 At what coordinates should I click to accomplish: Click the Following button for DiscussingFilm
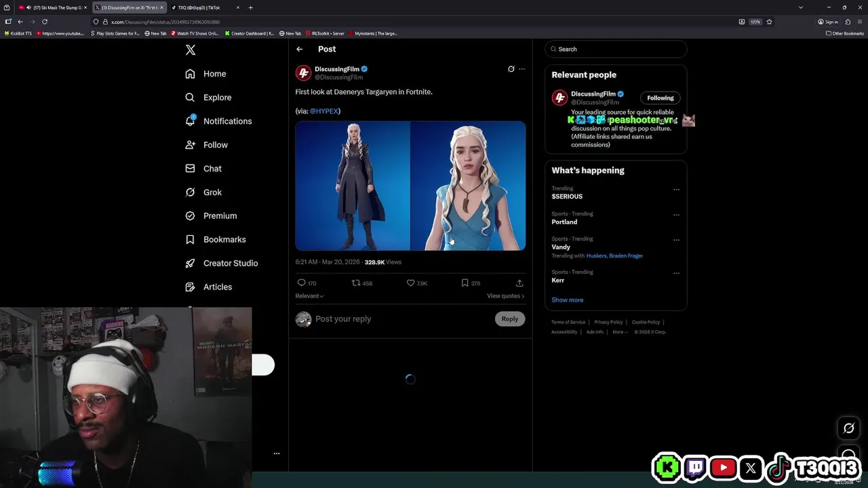pos(660,98)
